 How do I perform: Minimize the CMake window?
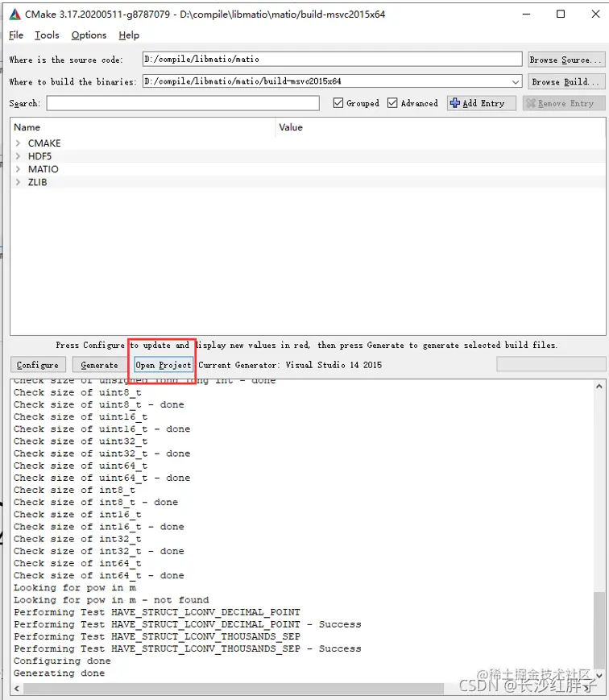pyautogui.click(x=526, y=14)
